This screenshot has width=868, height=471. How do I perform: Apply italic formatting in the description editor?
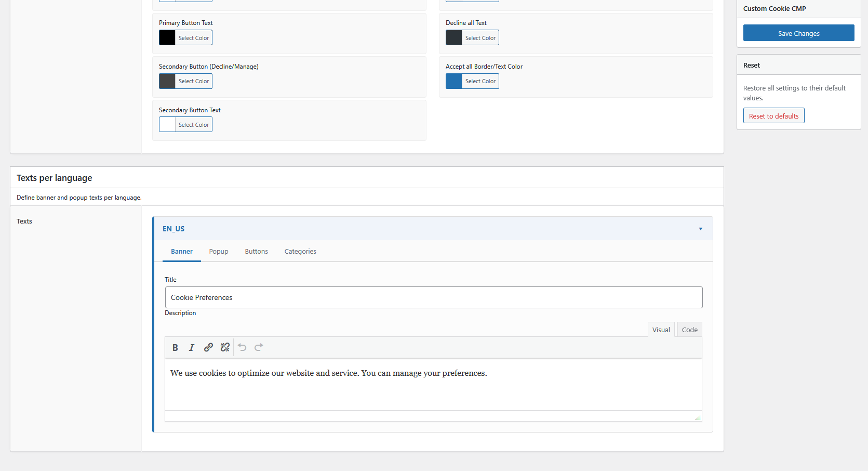(x=192, y=347)
